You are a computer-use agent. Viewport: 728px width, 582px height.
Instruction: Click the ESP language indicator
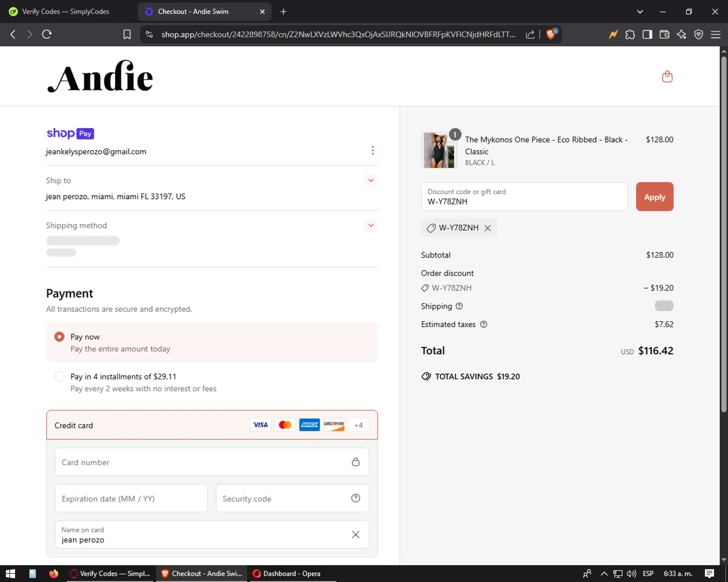[x=648, y=574]
